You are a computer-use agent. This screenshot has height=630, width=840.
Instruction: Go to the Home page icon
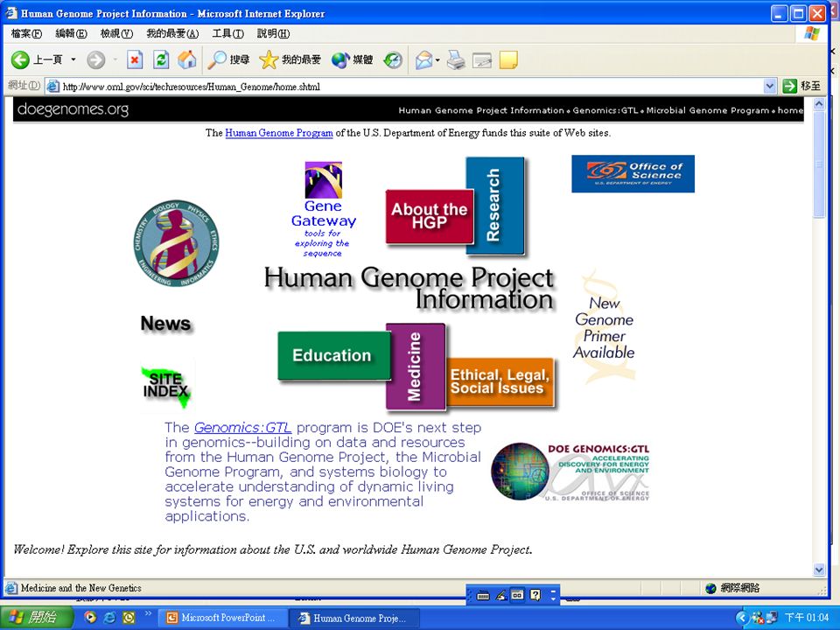pyautogui.click(x=187, y=59)
